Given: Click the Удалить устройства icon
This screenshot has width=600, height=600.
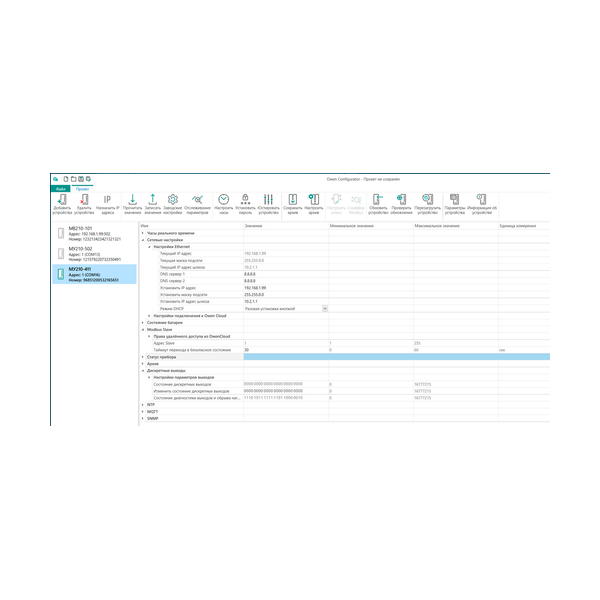Looking at the screenshot, I should [84, 200].
